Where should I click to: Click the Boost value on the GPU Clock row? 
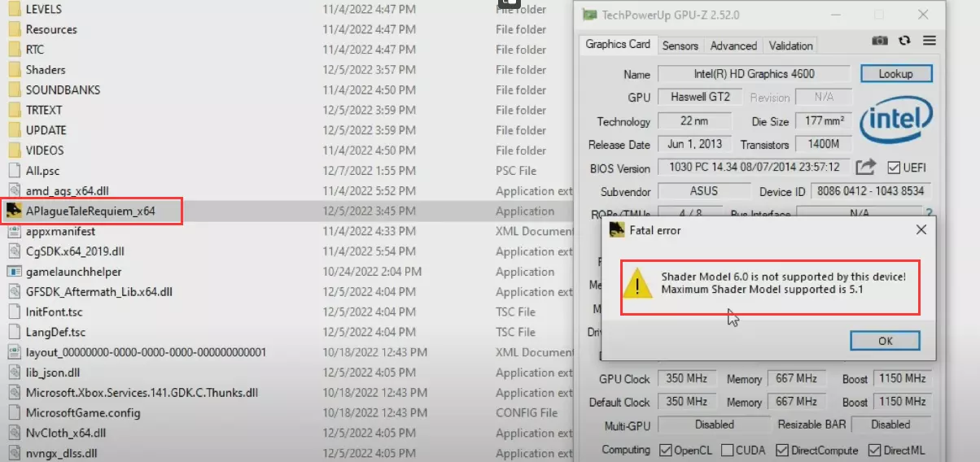pos(903,379)
